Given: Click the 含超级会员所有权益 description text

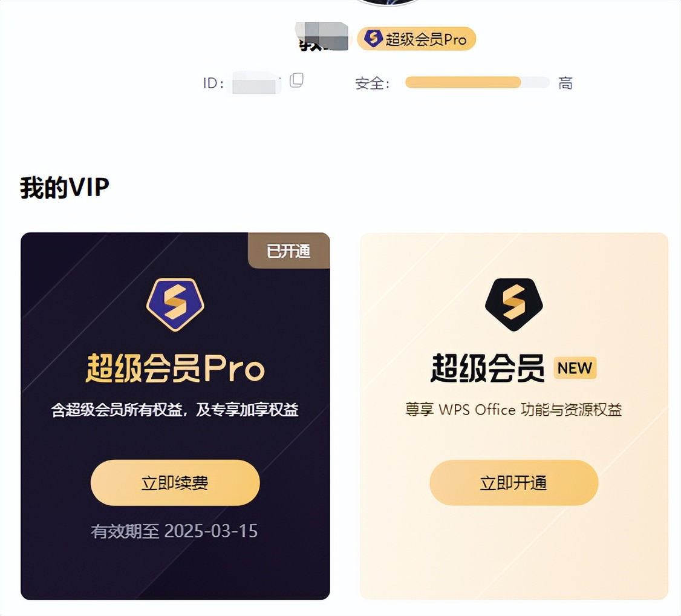Looking at the screenshot, I should click(x=175, y=409).
